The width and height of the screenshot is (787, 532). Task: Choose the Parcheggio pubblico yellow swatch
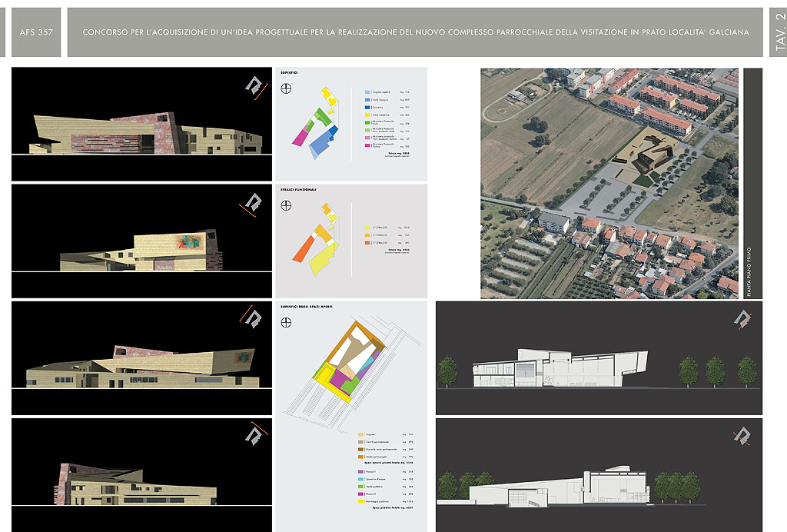coord(360,501)
